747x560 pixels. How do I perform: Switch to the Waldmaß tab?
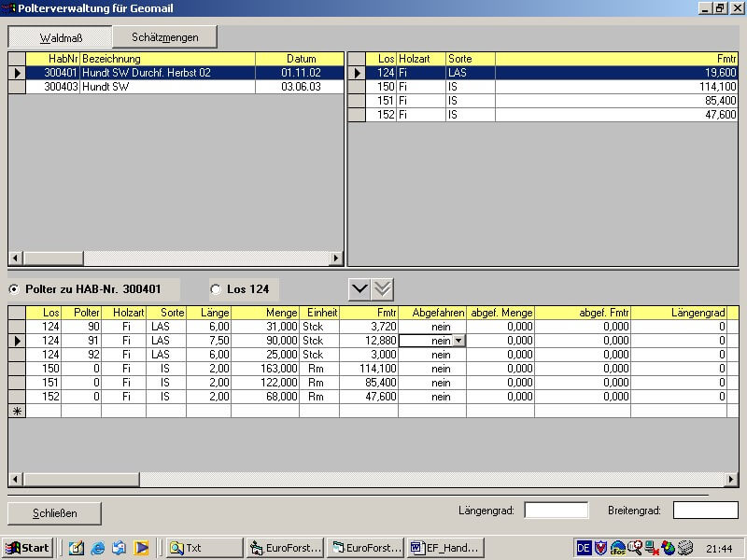coord(61,37)
